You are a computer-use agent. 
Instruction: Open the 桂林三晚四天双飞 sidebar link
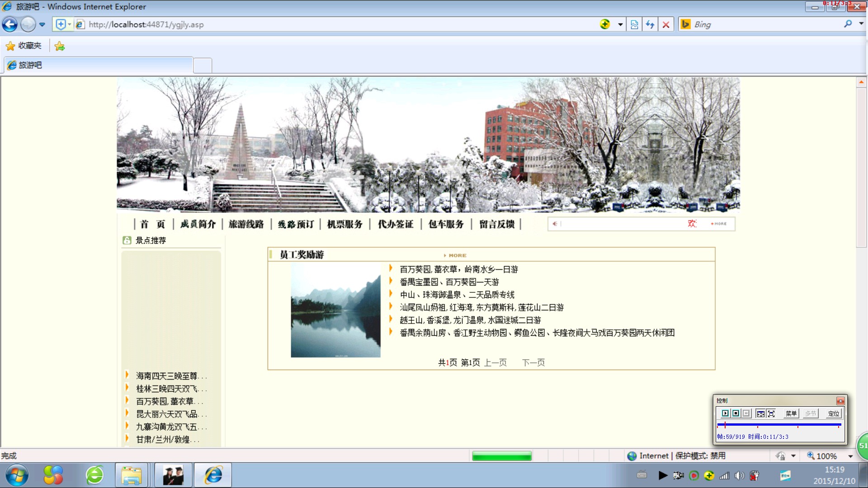[171, 389]
